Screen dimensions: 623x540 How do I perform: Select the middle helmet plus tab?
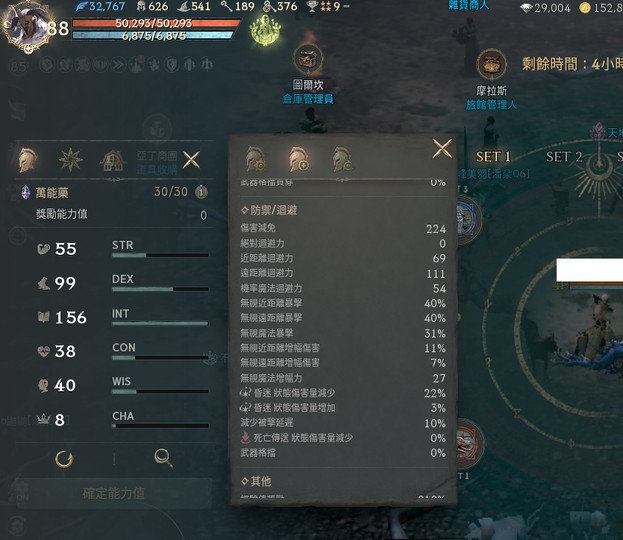(x=299, y=159)
